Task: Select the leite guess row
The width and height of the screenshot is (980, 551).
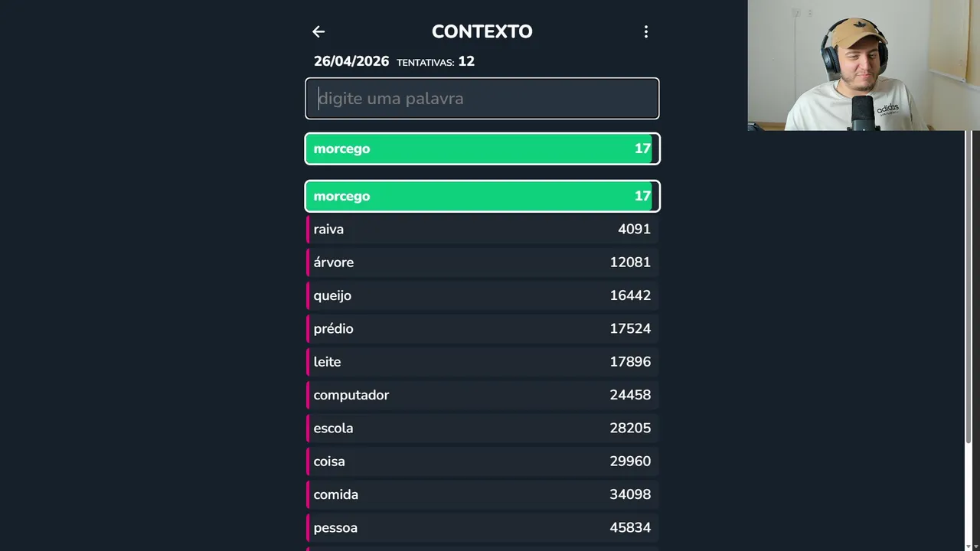Action: click(482, 362)
